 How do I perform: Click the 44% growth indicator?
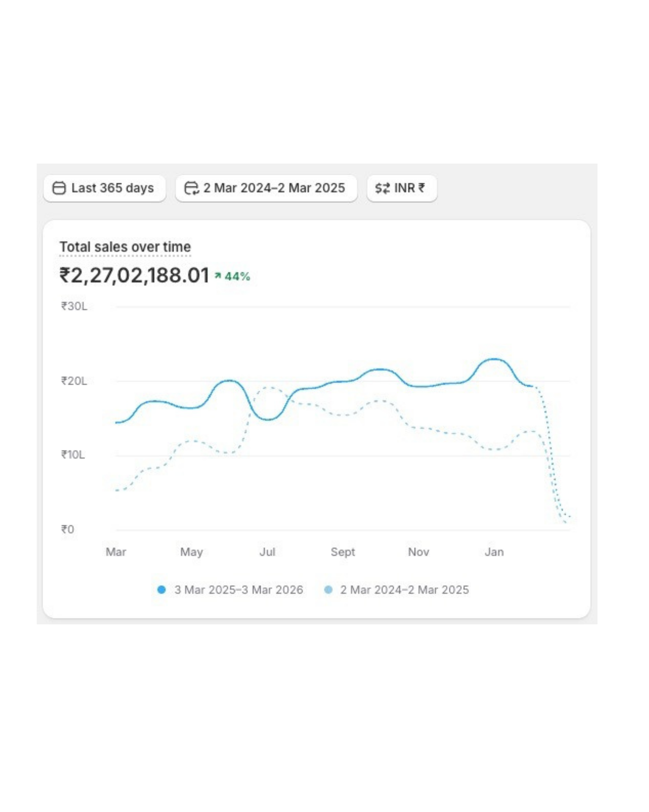(232, 276)
